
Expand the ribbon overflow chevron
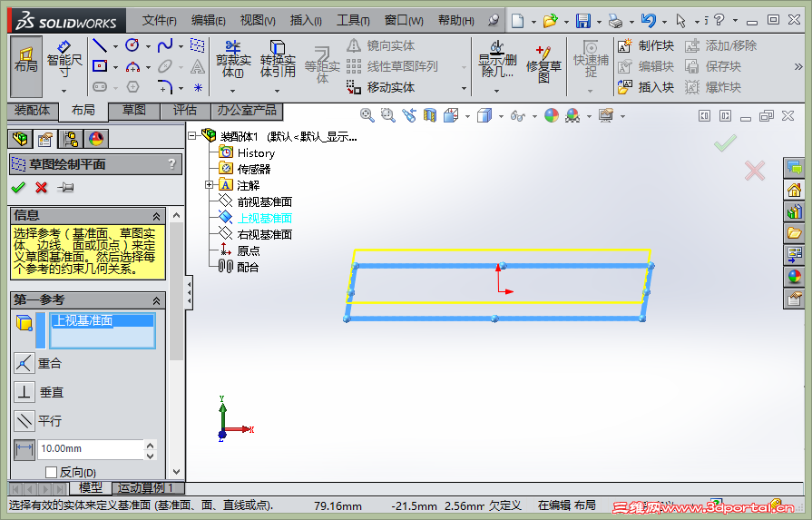(798, 66)
